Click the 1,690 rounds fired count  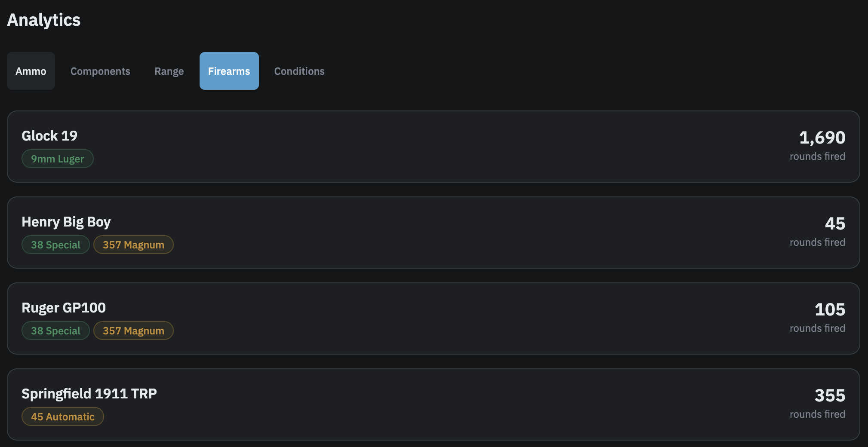(x=822, y=138)
